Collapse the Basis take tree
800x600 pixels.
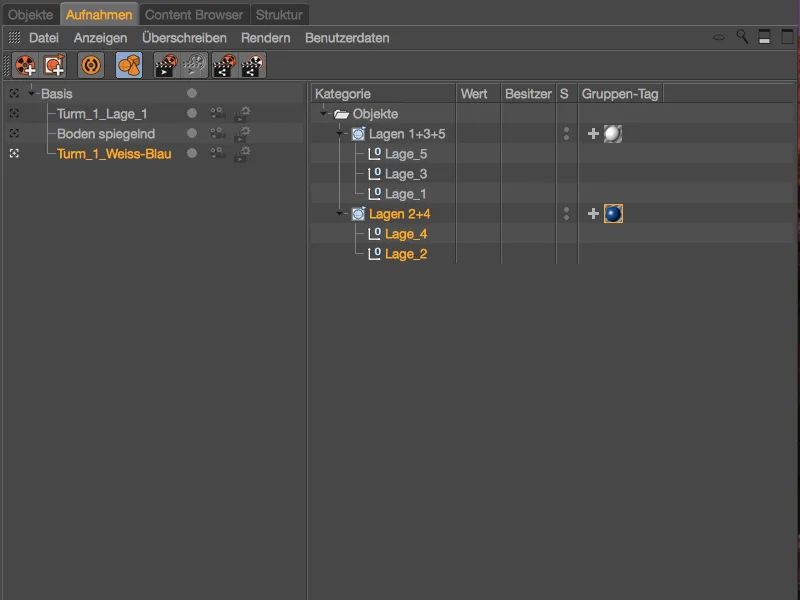pos(32,93)
